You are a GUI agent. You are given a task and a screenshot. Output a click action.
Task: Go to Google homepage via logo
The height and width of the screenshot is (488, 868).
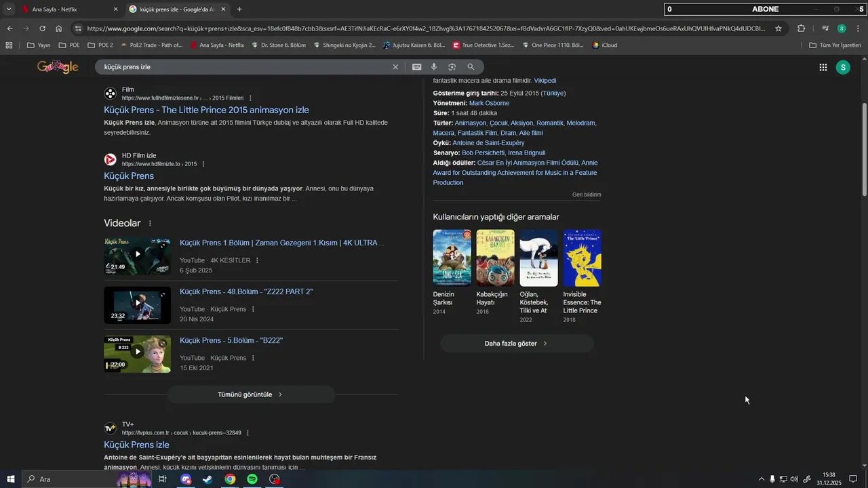(58, 67)
